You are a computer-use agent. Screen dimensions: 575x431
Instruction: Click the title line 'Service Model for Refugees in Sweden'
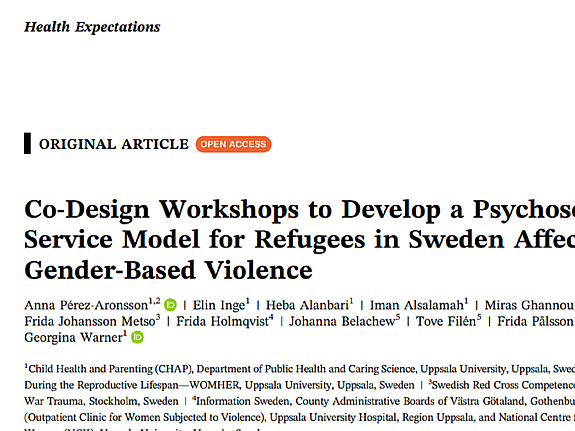[x=264, y=240]
